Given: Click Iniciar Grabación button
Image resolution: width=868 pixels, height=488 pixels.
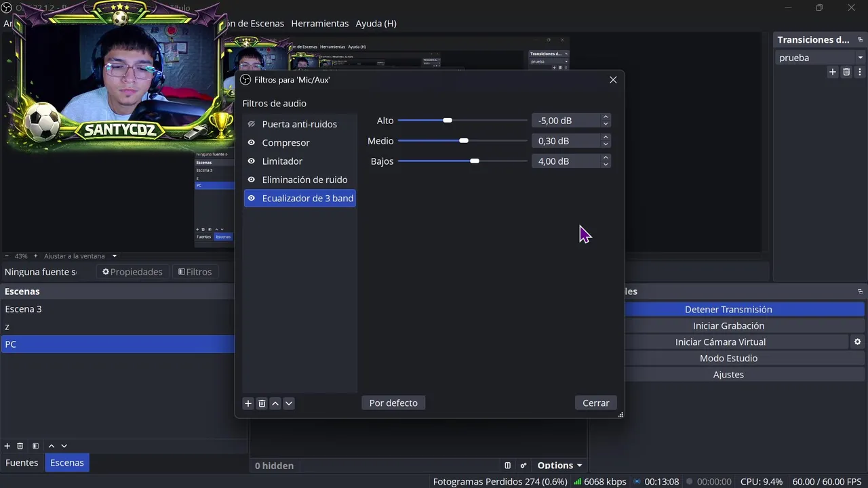Looking at the screenshot, I should coord(728,325).
